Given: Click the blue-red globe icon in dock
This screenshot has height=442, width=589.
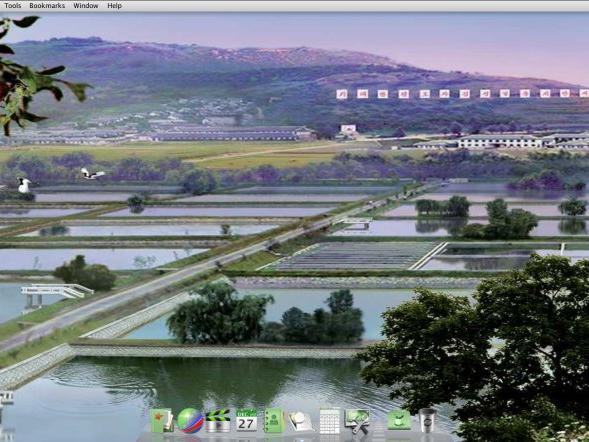Looking at the screenshot, I should pos(190,421).
